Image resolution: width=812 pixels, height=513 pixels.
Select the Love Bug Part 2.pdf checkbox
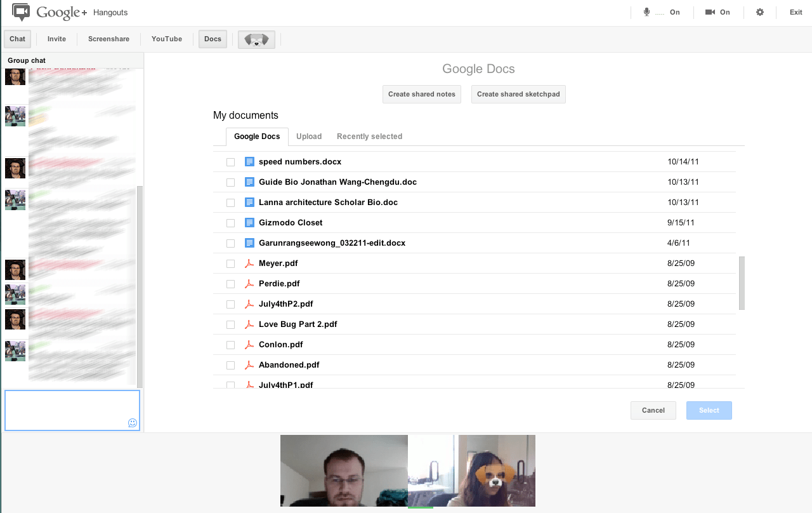click(x=230, y=325)
